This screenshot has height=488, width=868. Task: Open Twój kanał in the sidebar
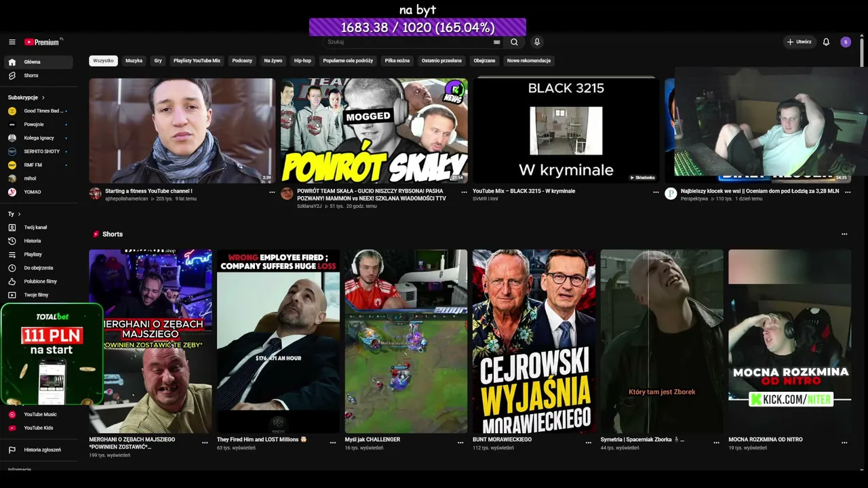[x=39, y=228]
